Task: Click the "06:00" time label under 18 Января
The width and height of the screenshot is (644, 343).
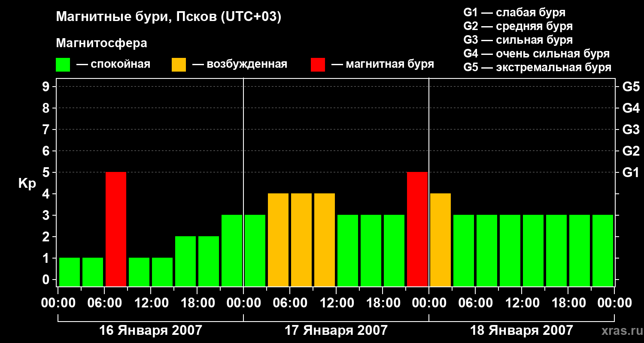Action: 475,303
